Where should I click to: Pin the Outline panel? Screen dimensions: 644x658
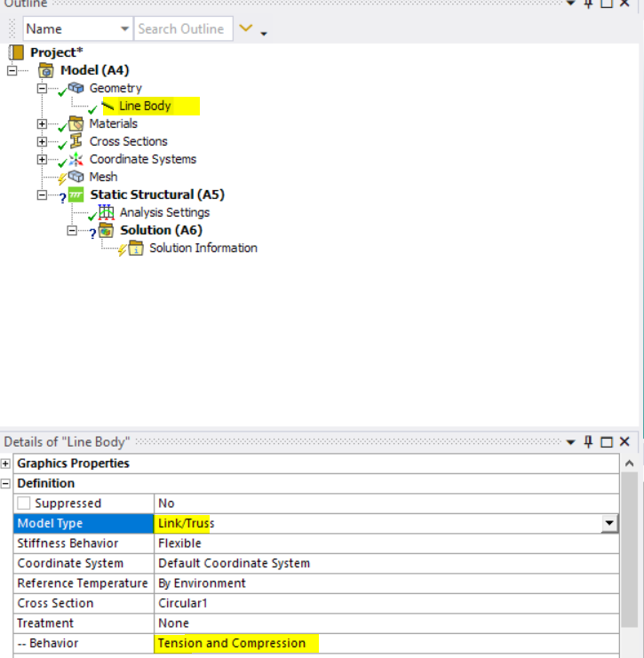[588, 4]
